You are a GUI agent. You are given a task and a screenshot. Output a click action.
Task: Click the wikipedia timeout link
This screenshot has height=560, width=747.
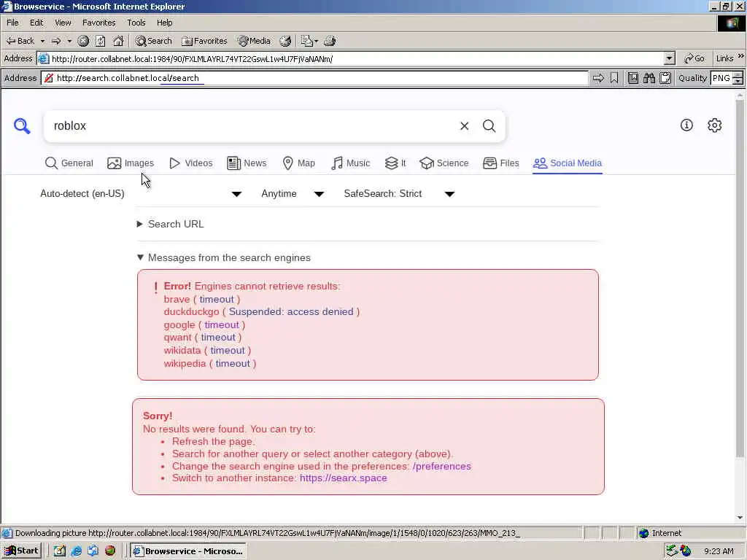(233, 364)
